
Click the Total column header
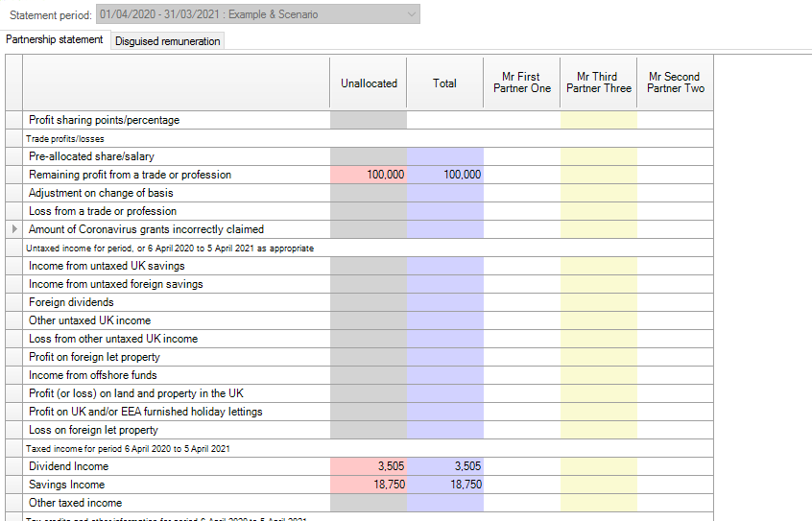(444, 83)
